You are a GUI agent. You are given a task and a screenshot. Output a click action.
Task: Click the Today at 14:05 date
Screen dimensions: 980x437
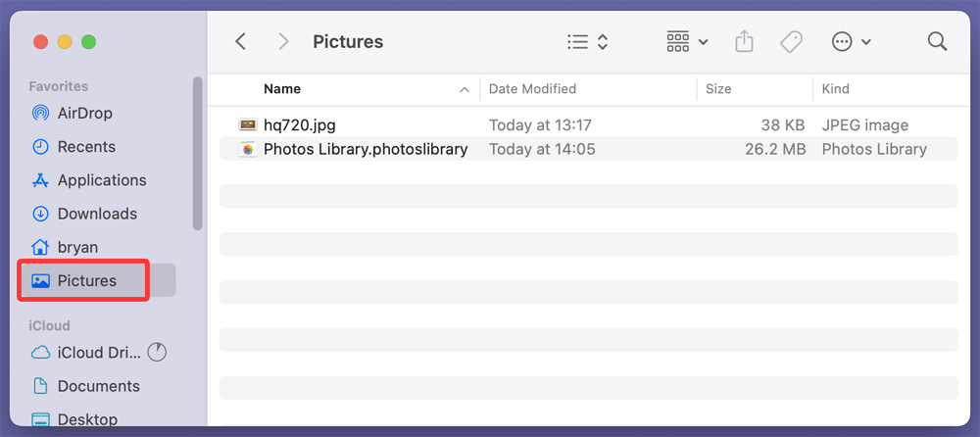(542, 149)
